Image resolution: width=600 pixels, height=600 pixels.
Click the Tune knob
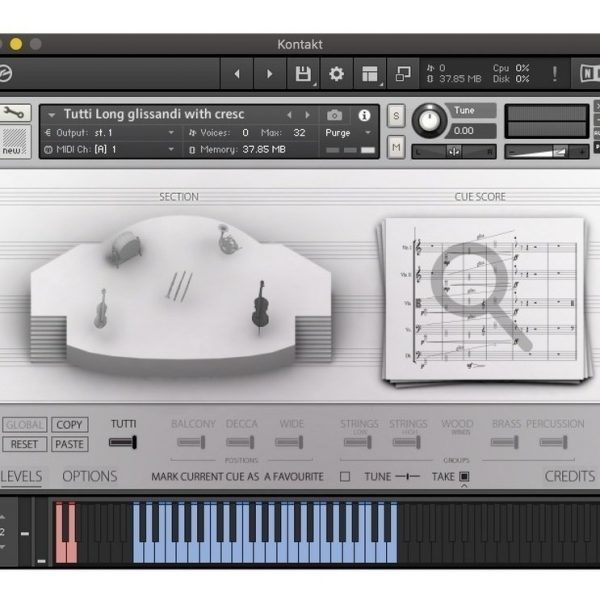click(429, 121)
